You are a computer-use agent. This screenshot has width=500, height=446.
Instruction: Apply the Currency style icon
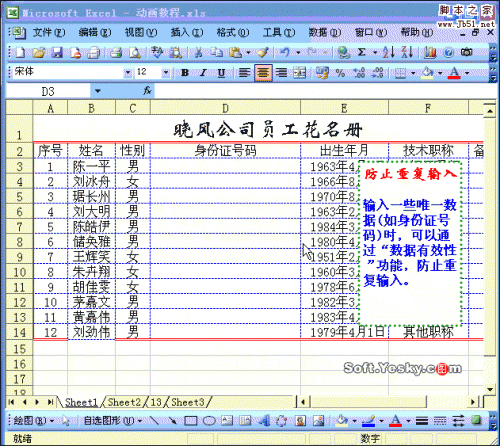pos(322,73)
